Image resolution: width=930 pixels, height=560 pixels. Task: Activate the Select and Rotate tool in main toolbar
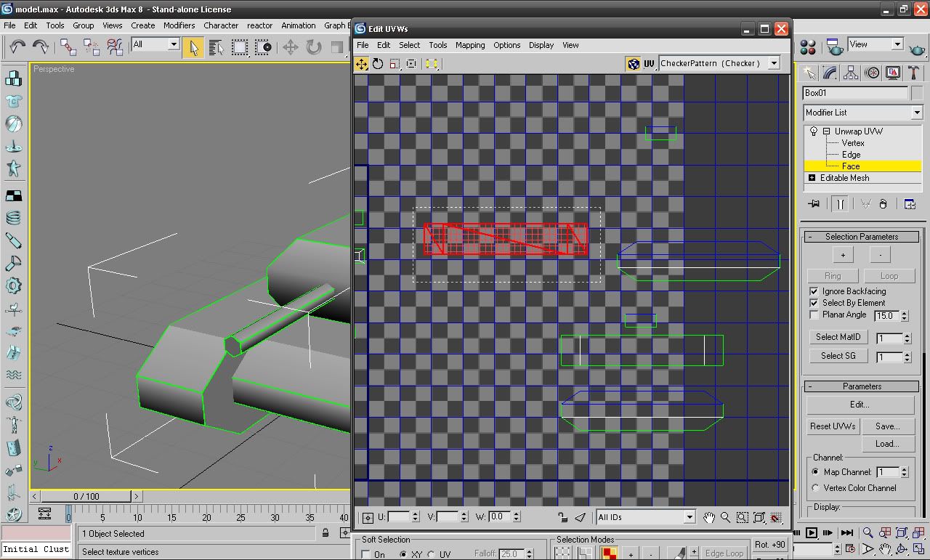[x=313, y=47]
